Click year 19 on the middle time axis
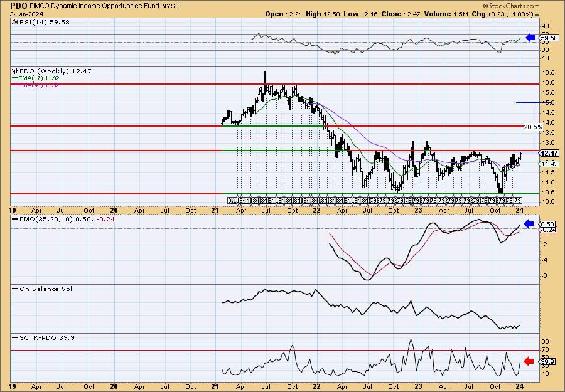Viewport: 565px width, 392px height. click(x=13, y=210)
